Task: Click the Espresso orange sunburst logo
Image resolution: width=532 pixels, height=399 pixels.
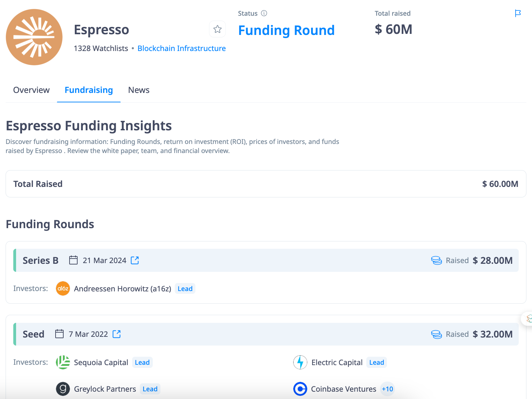Action: click(34, 37)
